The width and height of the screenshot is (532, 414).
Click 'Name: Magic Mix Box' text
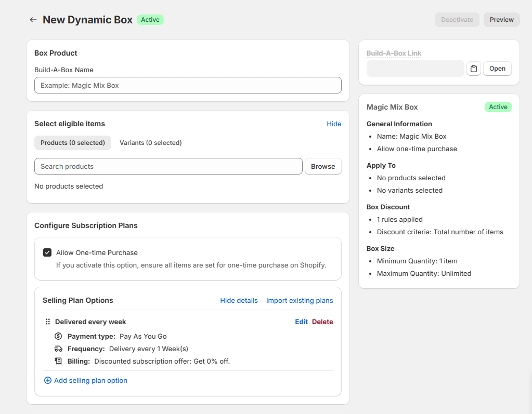(411, 137)
